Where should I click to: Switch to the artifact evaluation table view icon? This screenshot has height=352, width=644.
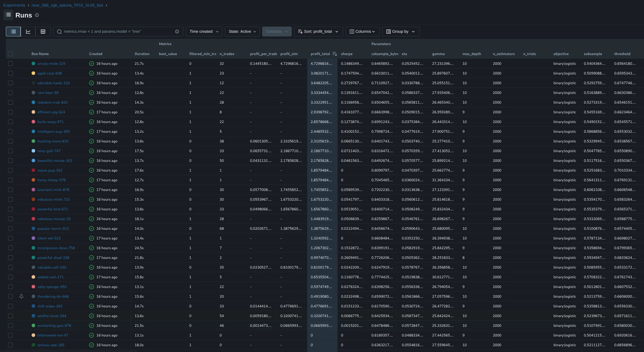point(43,32)
